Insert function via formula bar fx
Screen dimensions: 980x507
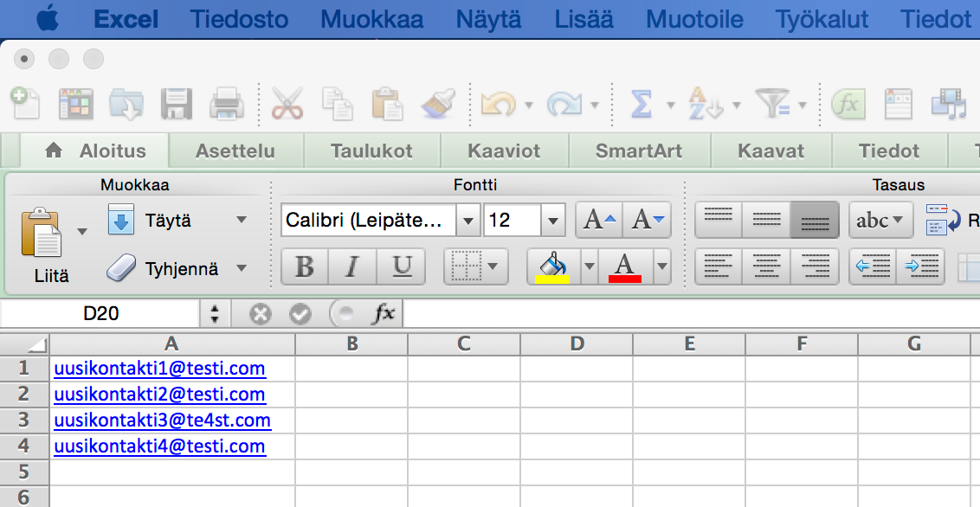[384, 314]
